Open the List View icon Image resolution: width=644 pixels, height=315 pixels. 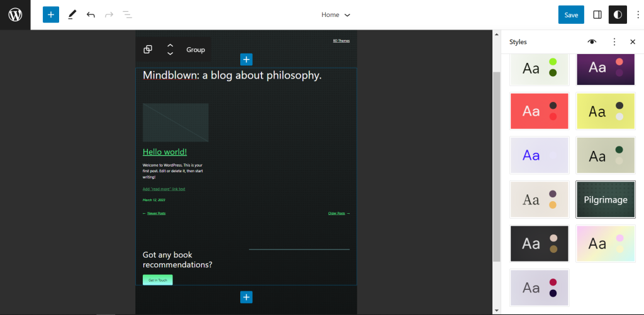[127, 15]
